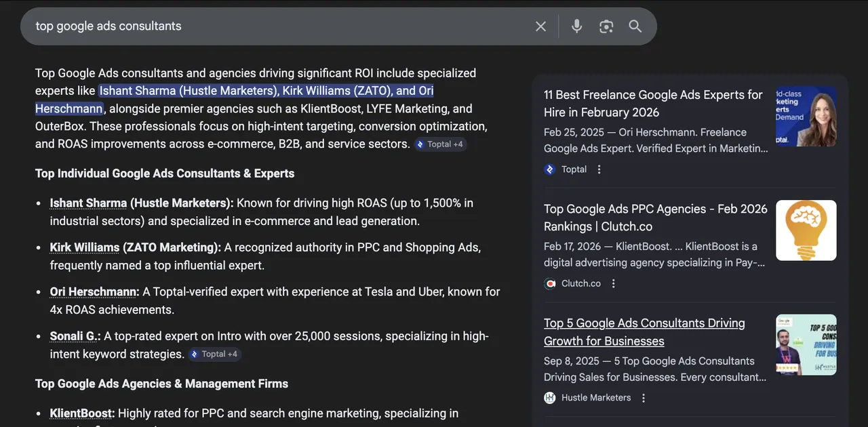Click the 'Toptal' source name label
This screenshot has height=427, width=868.
[x=574, y=169]
